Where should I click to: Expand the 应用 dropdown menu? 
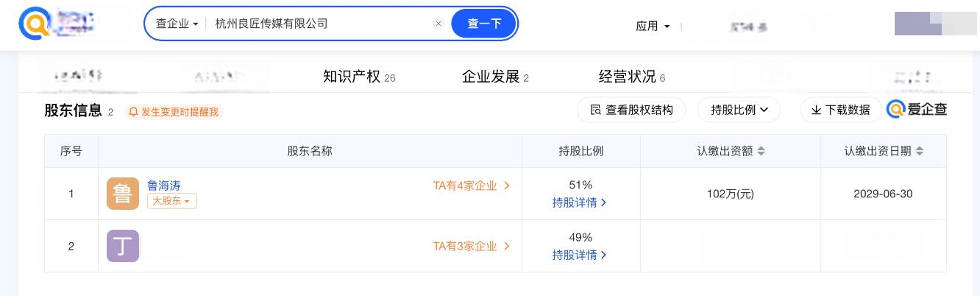click(x=653, y=26)
